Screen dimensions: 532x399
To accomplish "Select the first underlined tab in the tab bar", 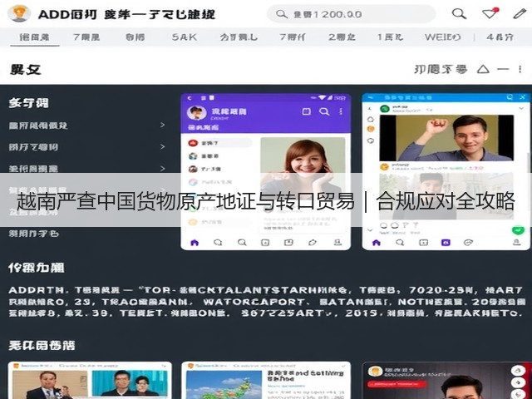I will click(34, 37).
